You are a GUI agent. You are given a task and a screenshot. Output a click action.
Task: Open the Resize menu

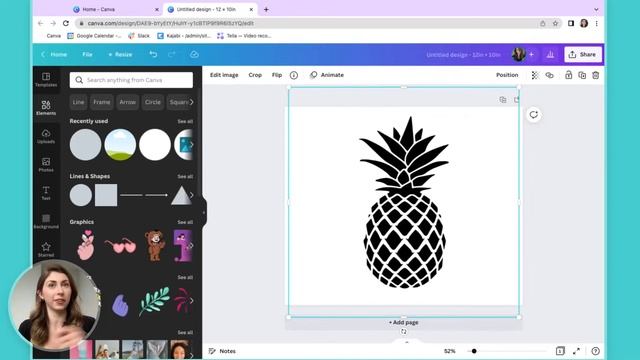coord(120,54)
